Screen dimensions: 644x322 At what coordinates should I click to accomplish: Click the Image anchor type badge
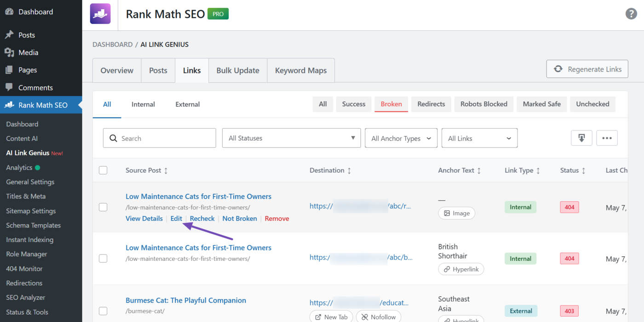(457, 213)
